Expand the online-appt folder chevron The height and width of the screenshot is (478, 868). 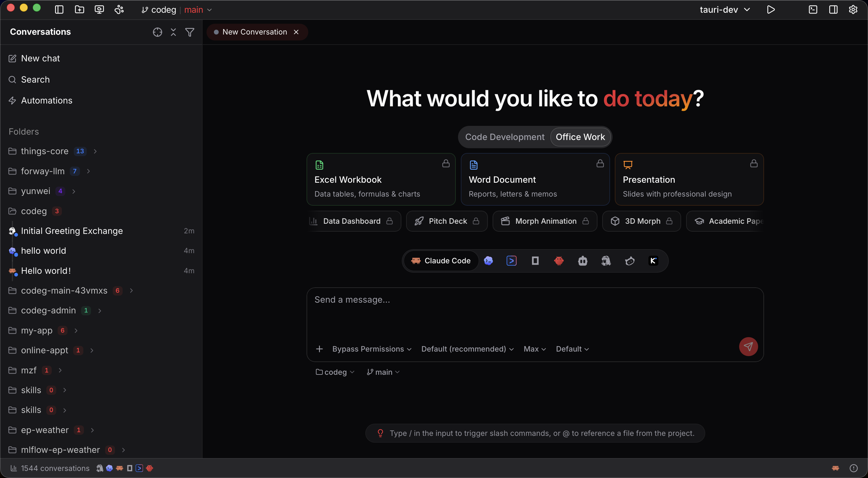(x=92, y=350)
